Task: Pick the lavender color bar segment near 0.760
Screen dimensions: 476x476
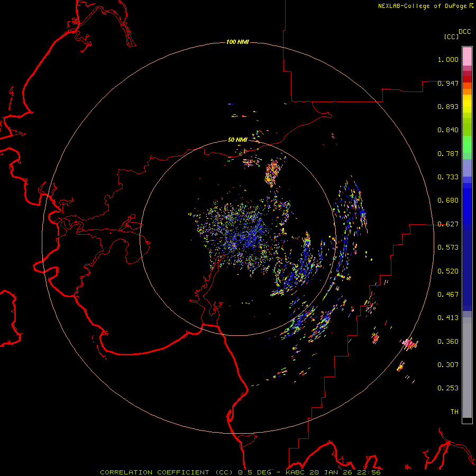Action: click(467, 168)
